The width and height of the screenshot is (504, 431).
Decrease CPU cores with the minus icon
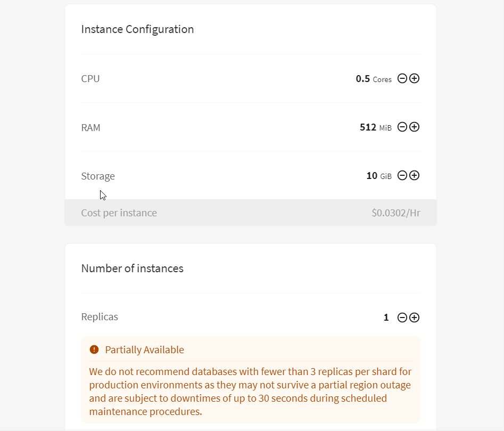402,78
